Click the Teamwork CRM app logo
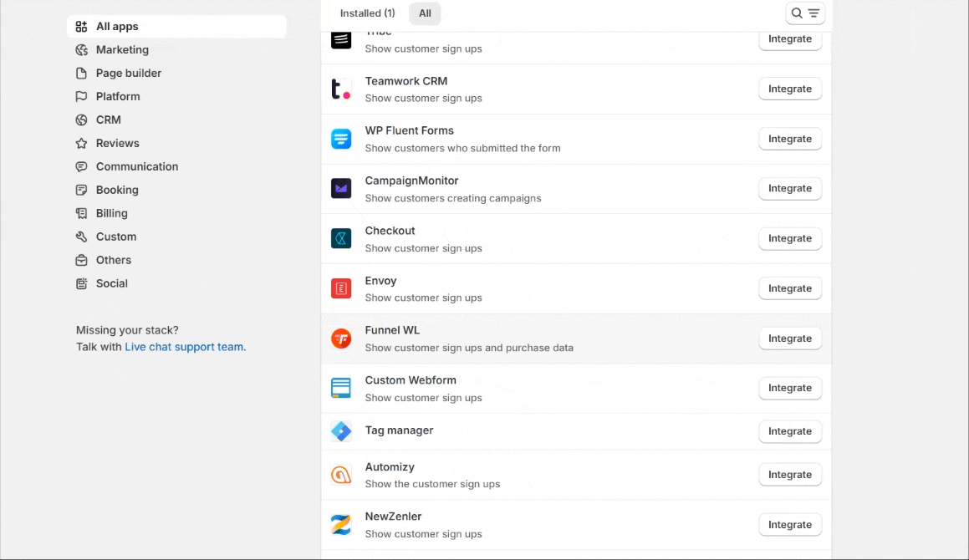This screenshot has width=969, height=560. pos(341,89)
